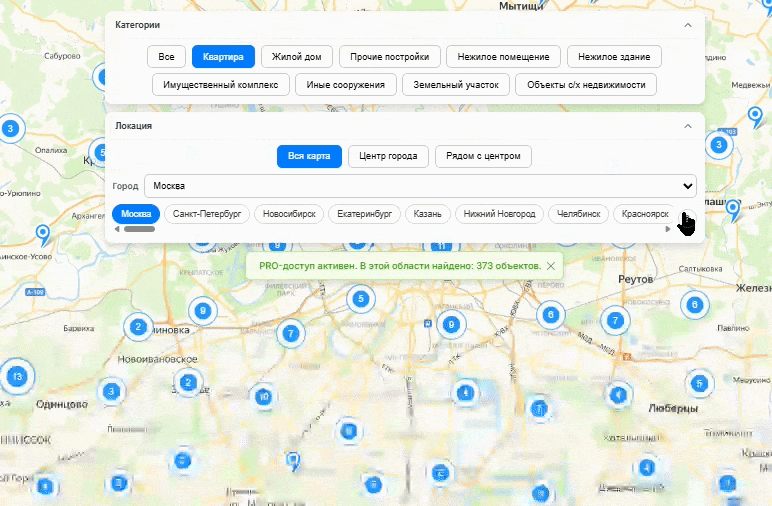Choose the Челябинск city chip

coord(579,214)
